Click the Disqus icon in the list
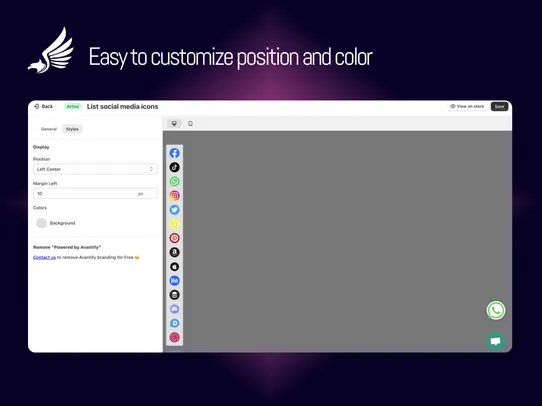Screen dimensions: 542x406 175,323
